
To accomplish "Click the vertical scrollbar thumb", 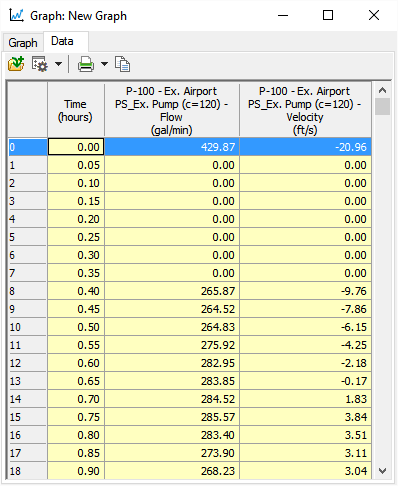I will [382, 106].
